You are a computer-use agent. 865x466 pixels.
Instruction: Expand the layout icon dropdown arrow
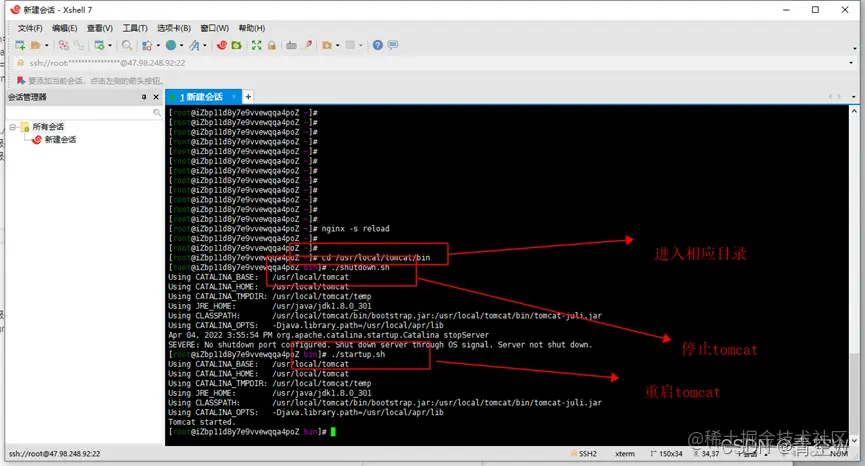tap(158, 45)
